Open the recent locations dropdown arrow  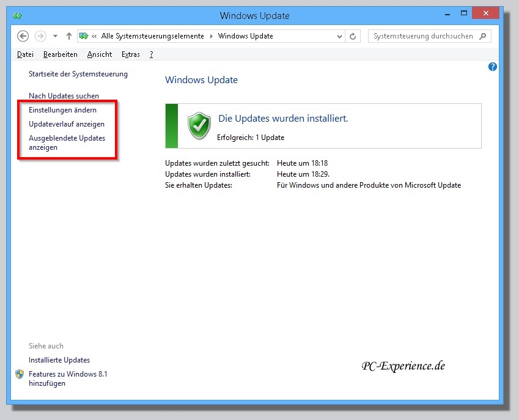(55, 36)
